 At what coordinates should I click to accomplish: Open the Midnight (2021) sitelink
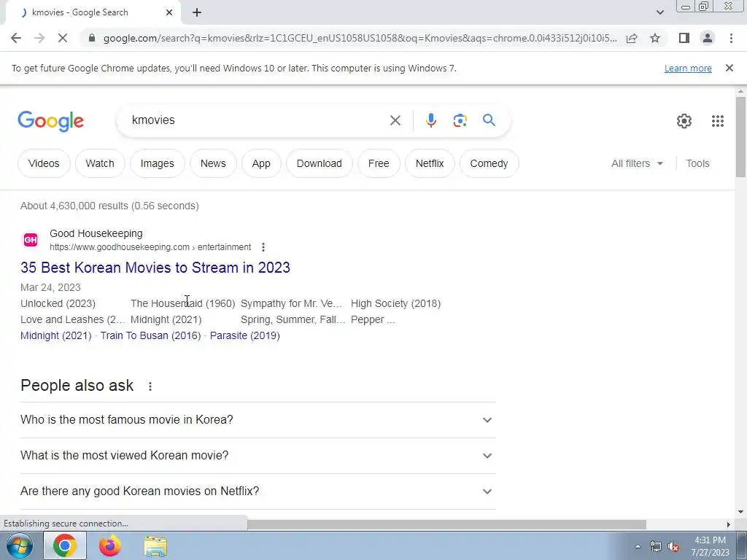pos(55,335)
